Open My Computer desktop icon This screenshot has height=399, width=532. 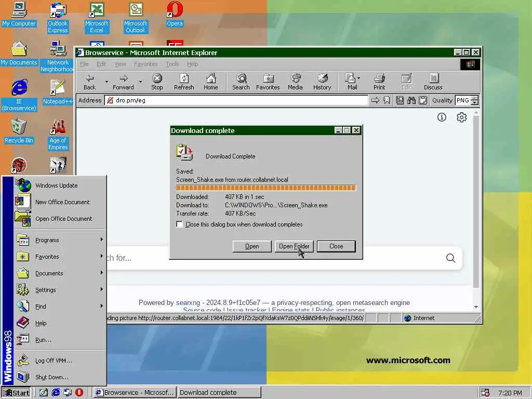[19, 15]
